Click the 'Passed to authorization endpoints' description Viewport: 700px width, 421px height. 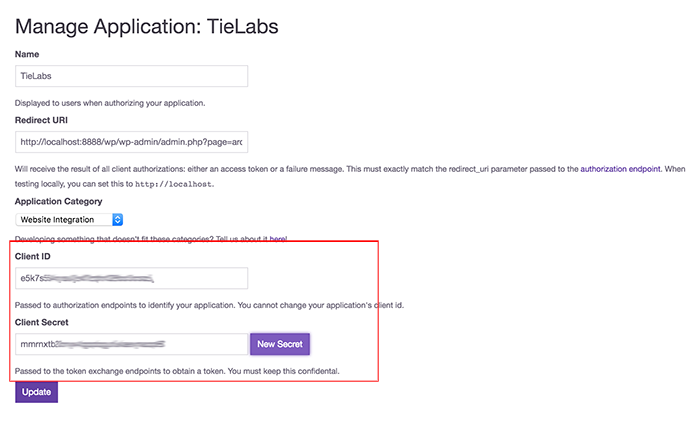(x=209, y=305)
